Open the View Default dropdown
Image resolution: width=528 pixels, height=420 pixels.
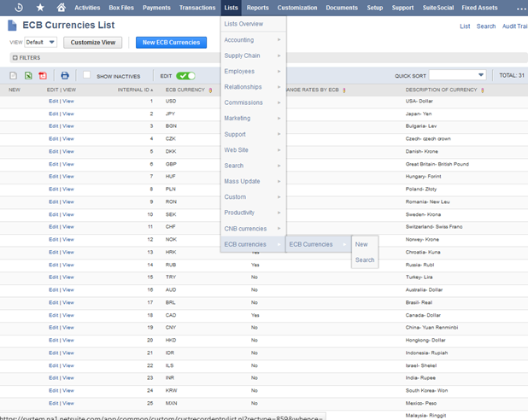(x=40, y=42)
